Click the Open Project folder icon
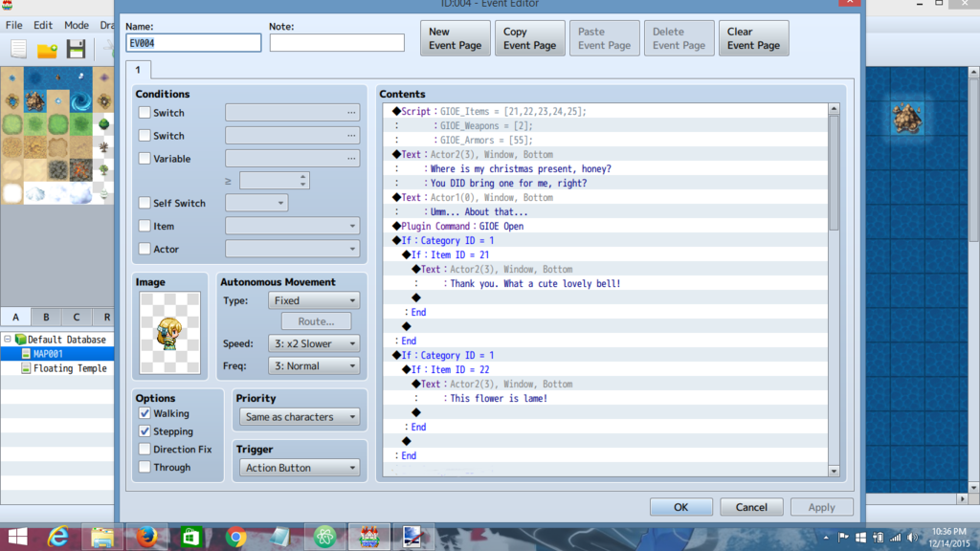980x551 pixels. click(47, 50)
